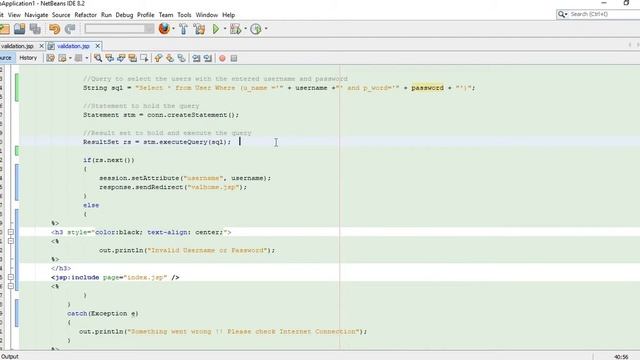The image size is (640, 360).
Task: Click the highlighted password variable in code
Action: 427,88
